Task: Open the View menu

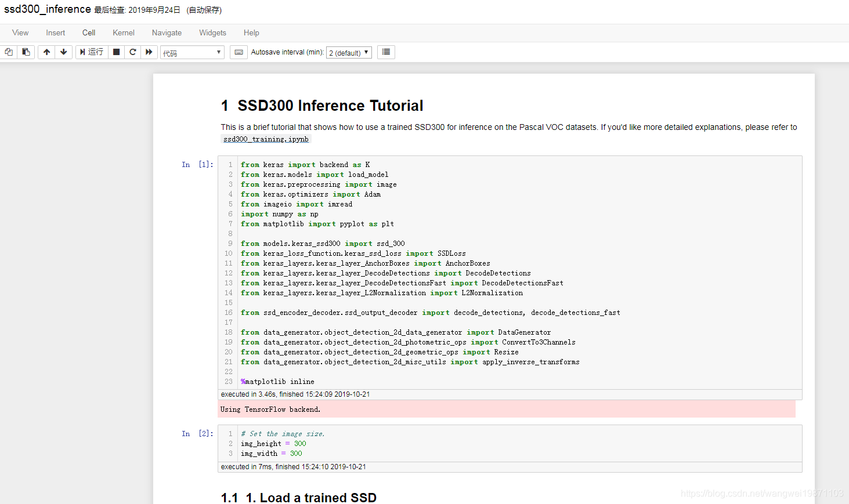Action: 20,32
